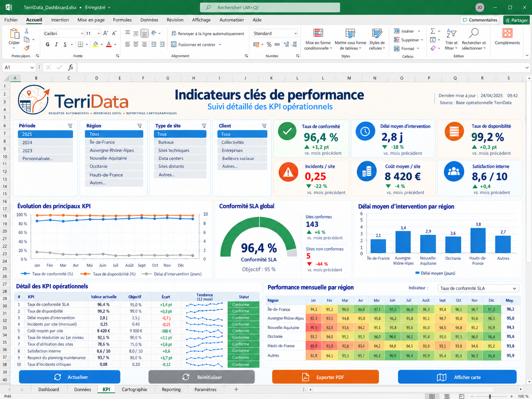Click the Rechercher search box
The image size is (532, 399).
tap(270, 7)
